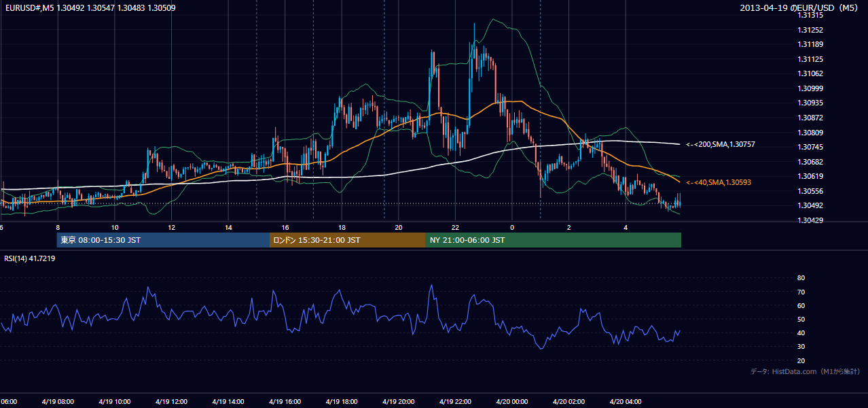Click bottom time label 4/19 08:00
Image resolution: width=868 pixels, height=408 pixels.
click(x=58, y=402)
